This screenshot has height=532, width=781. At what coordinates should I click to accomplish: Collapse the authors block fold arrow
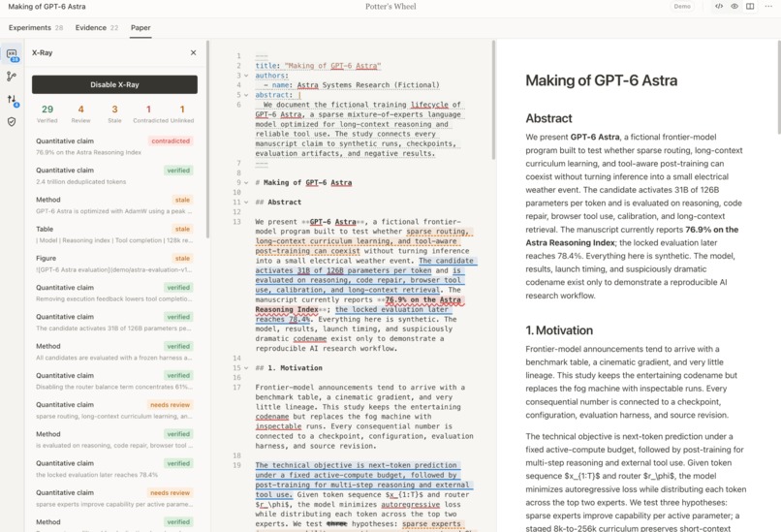[x=246, y=76]
